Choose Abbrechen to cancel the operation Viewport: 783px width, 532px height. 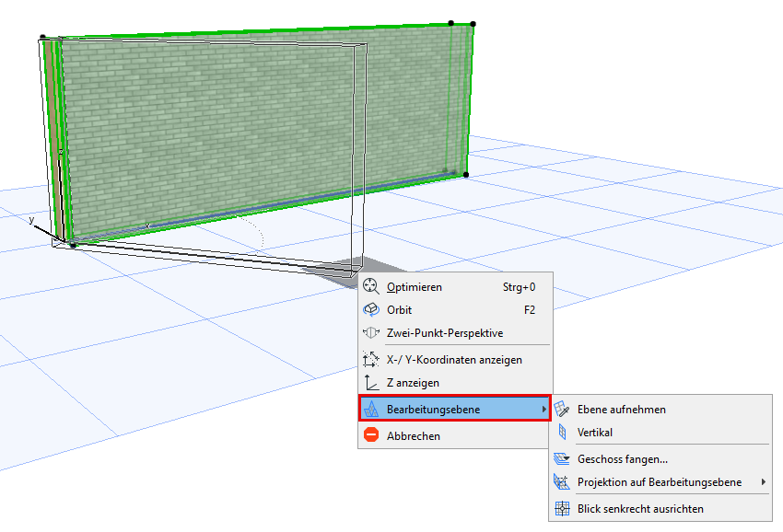tap(455, 435)
